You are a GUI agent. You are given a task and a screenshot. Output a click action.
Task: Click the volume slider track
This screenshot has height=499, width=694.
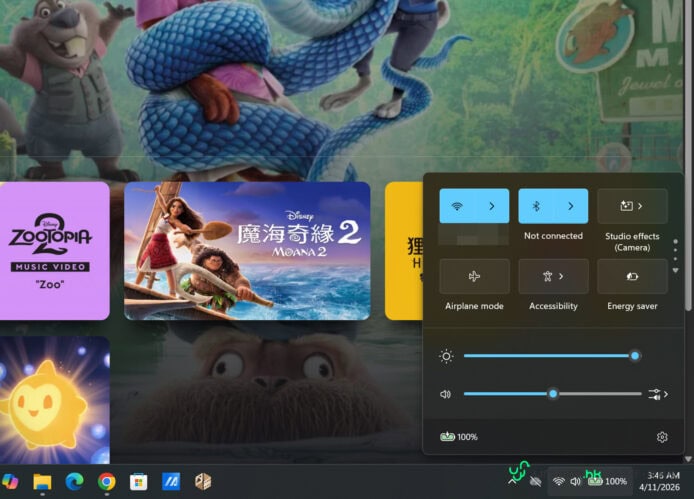tap(552, 394)
